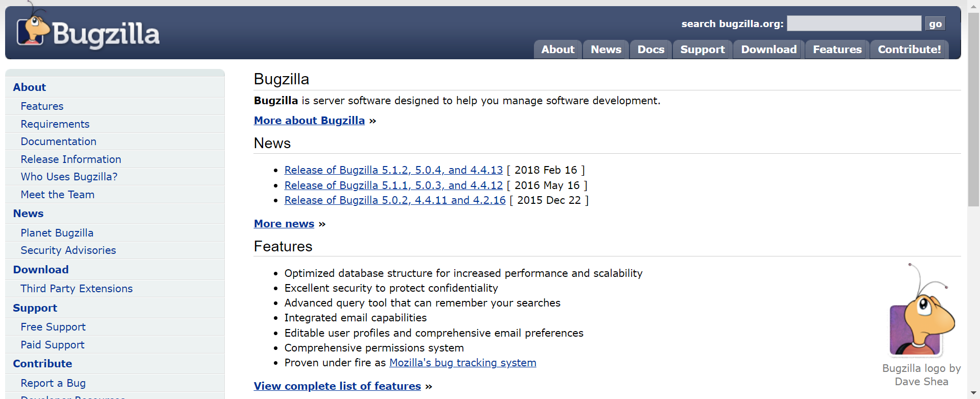
Task: Open Mozilla's bug tracking system link
Action: 462,363
